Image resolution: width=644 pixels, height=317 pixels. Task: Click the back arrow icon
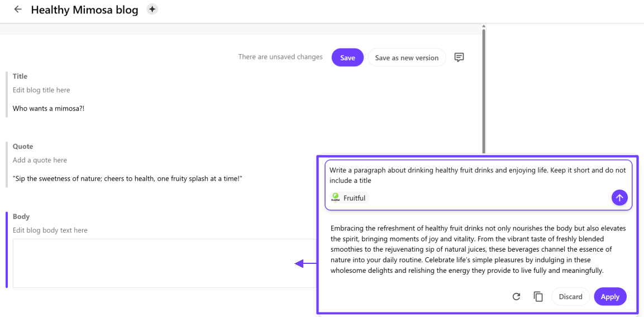18,9
